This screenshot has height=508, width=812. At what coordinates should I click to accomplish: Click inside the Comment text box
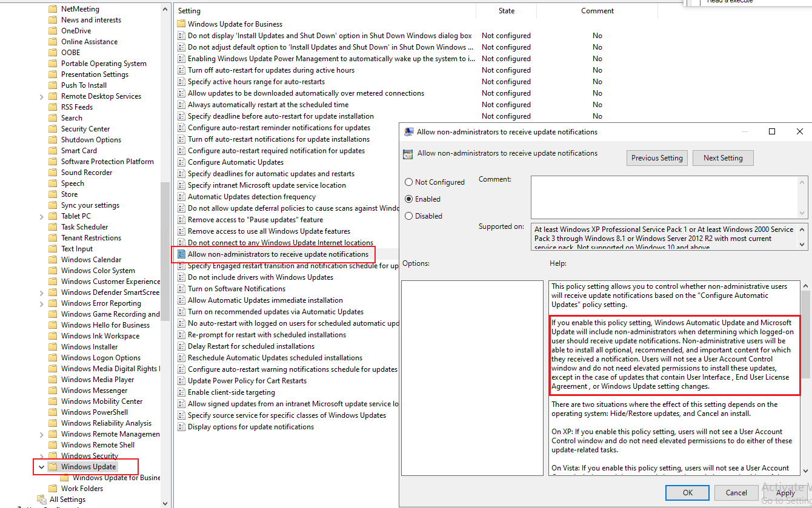[x=664, y=197]
